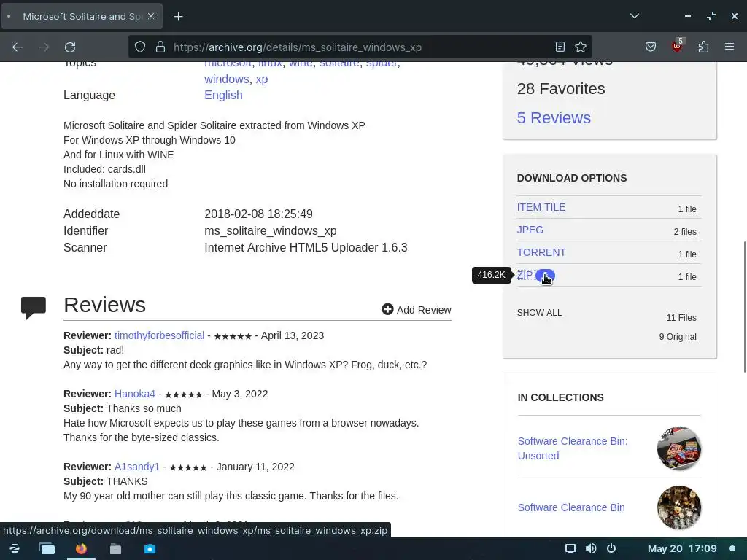Image resolution: width=747 pixels, height=560 pixels.
Task: Click Add Review text
Action: click(424, 310)
